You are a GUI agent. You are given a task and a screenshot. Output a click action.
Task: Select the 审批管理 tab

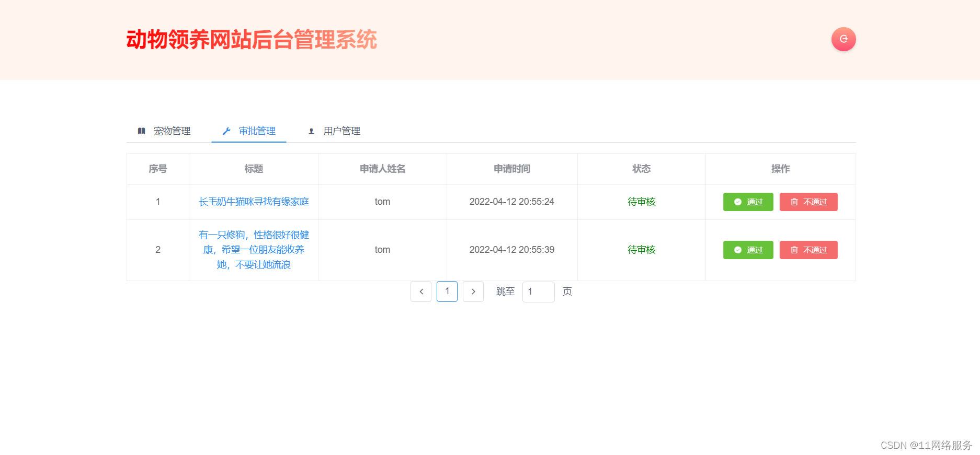coord(249,131)
